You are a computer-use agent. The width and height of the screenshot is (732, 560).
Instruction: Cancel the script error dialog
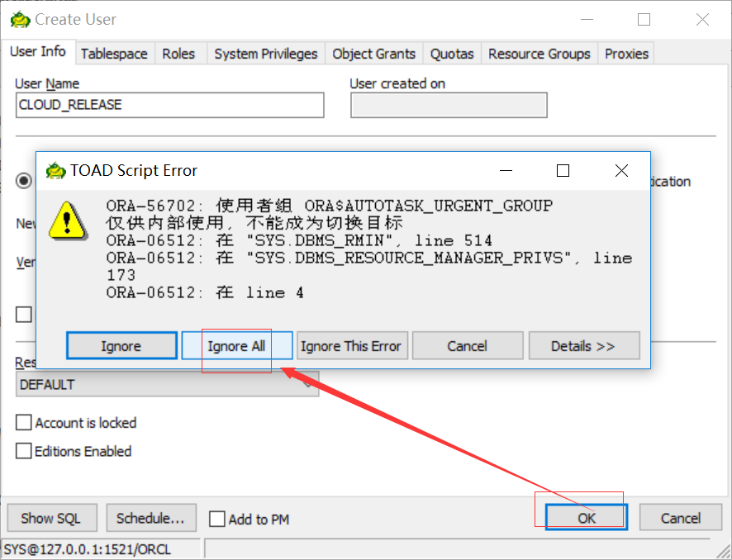coord(468,346)
